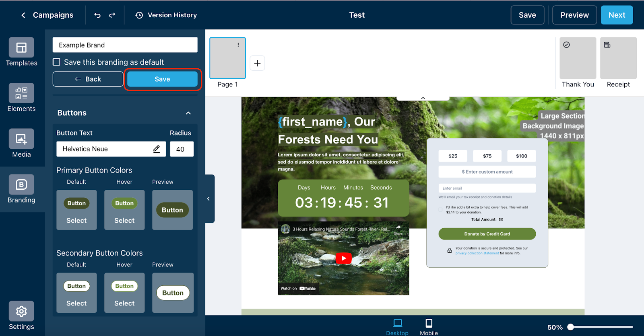This screenshot has width=644, height=336.
Task: Switch to Desktop view
Action: coord(397,327)
